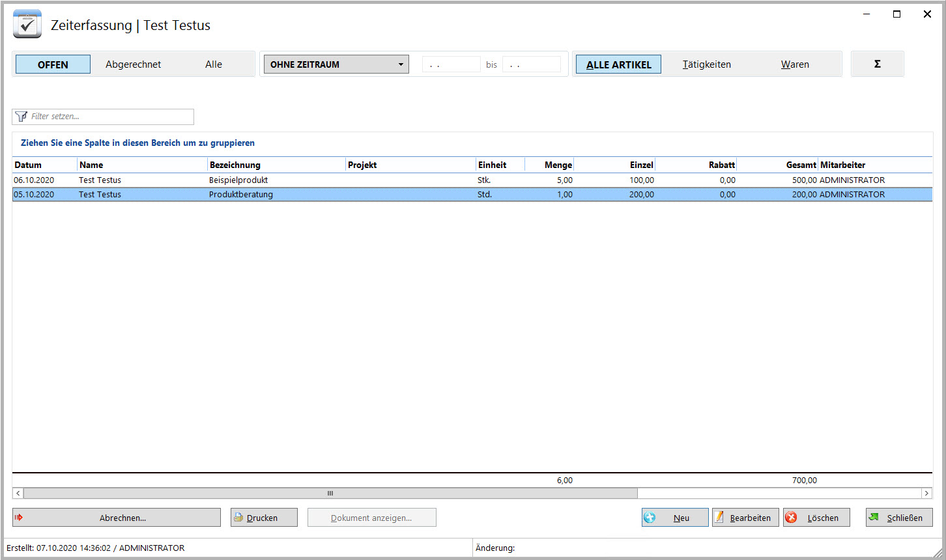This screenshot has width=946, height=560.
Task: Sort by the Datum column header
Action: point(28,165)
